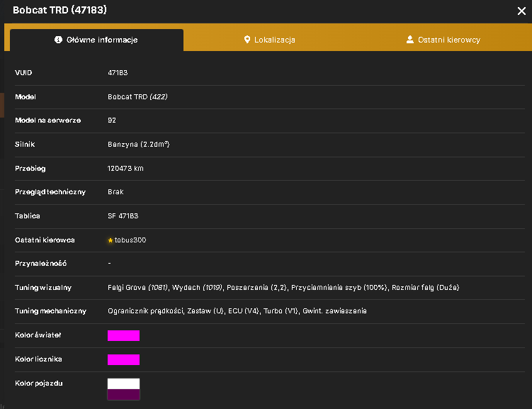Switch to the Lokalizacja tab
Image resolution: width=532 pixels, height=409 pixels.
270,40
